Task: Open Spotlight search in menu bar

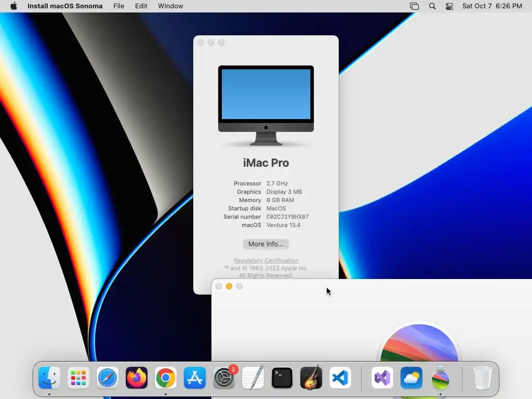Action: point(432,6)
